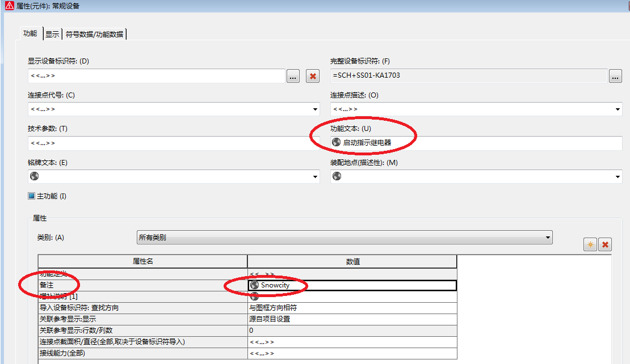Select the 关联参考显示:显示 property row

click(x=142, y=319)
